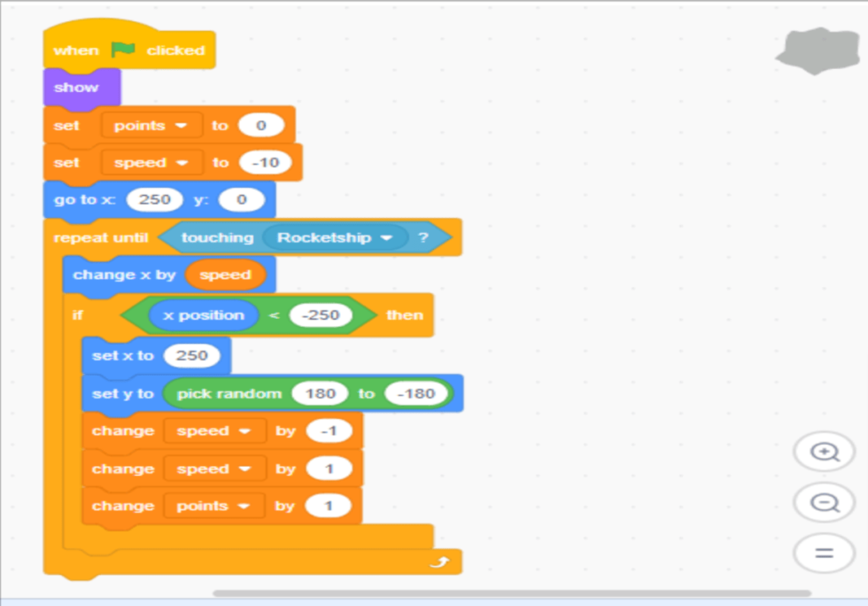The height and width of the screenshot is (606, 868).
Task: Click the zoom in magnifier icon
Action: click(x=824, y=451)
